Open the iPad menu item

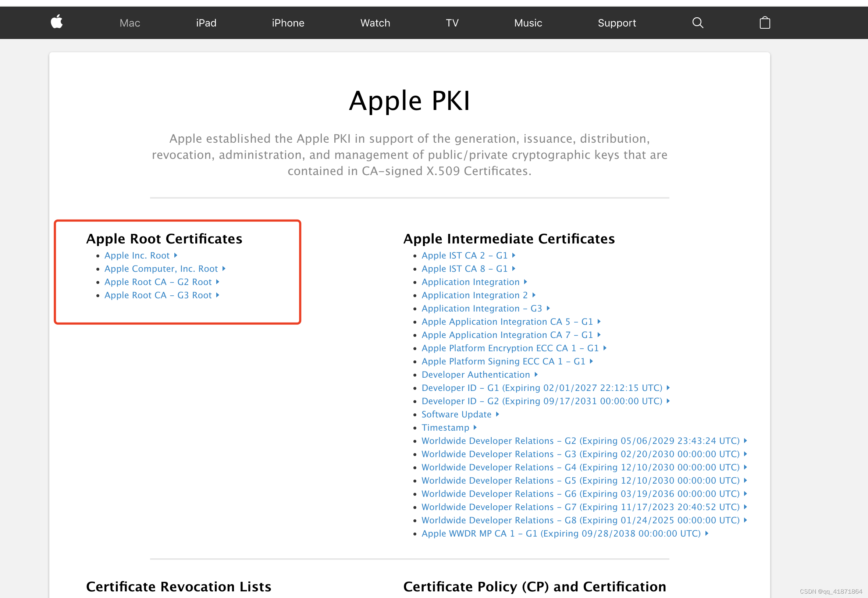click(x=206, y=23)
